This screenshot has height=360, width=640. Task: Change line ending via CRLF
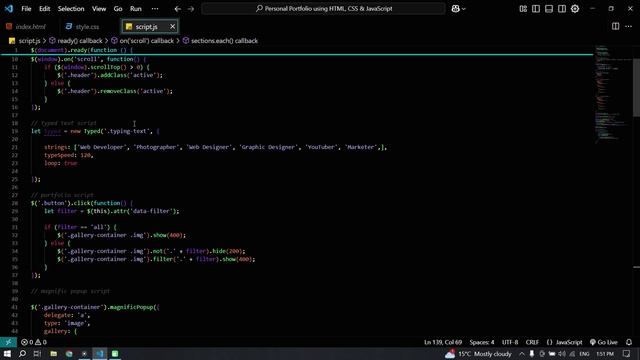pyautogui.click(x=532, y=342)
